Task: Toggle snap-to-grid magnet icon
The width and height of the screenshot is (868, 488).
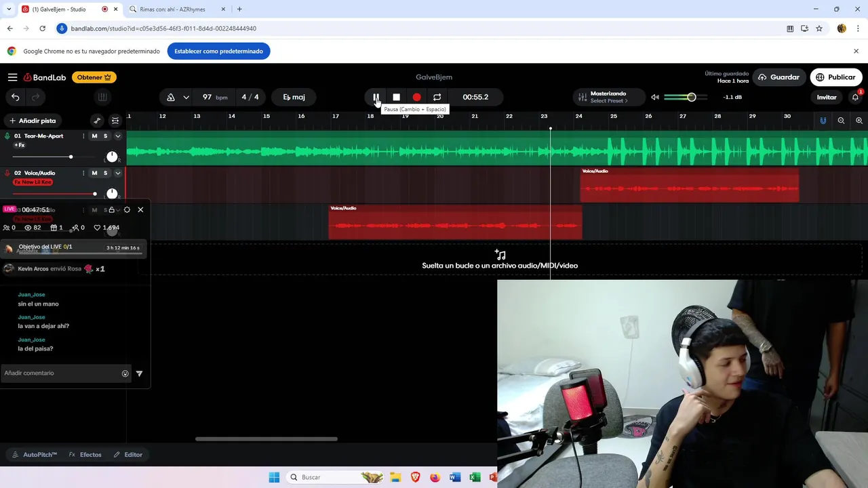Action: 823,121
